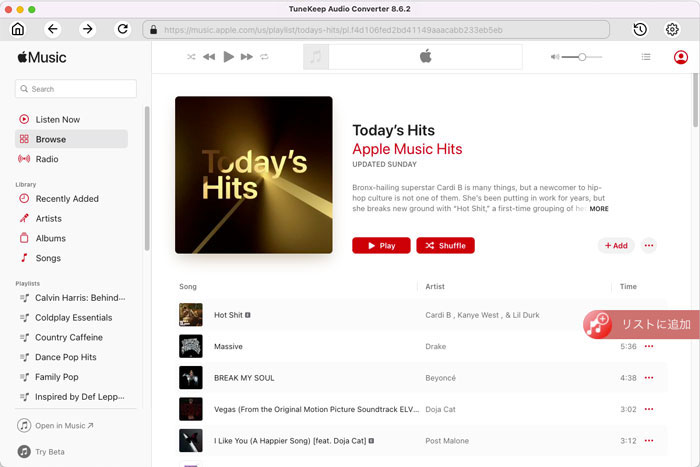The width and height of the screenshot is (700, 467).
Task: Select the song title Hot Shit
Action: coord(228,315)
